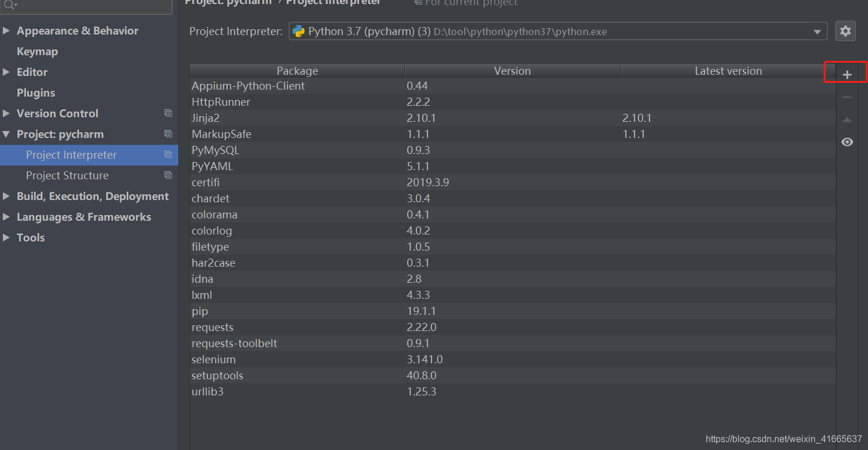Open the Project Interpreter dropdown
Viewport: 868px width, 450px height.
click(x=558, y=32)
